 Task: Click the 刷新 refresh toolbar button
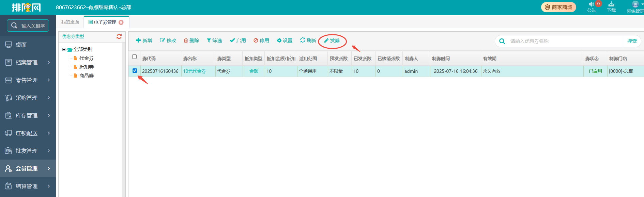pos(308,40)
